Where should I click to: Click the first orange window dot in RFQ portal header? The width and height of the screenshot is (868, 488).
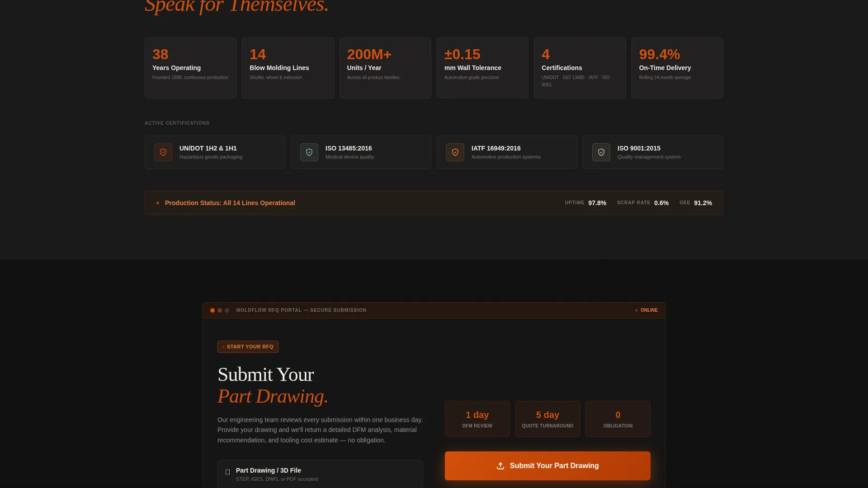tap(212, 310)
